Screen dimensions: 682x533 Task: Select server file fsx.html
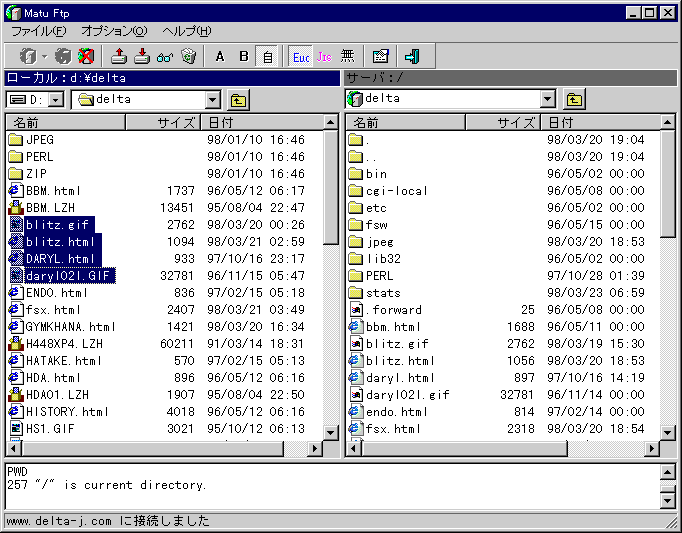[x=393, y=429]
